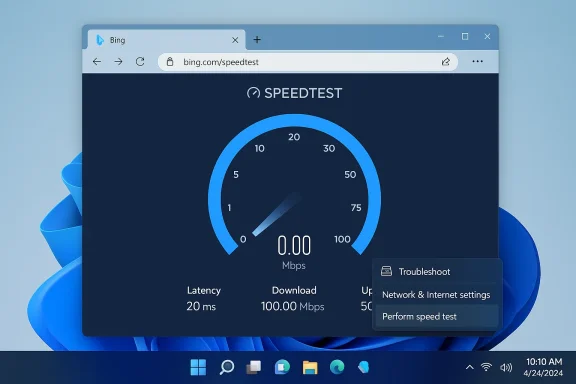Open a new tab with plus button
This screenshot has height=384, width=576.
point(257,39)
